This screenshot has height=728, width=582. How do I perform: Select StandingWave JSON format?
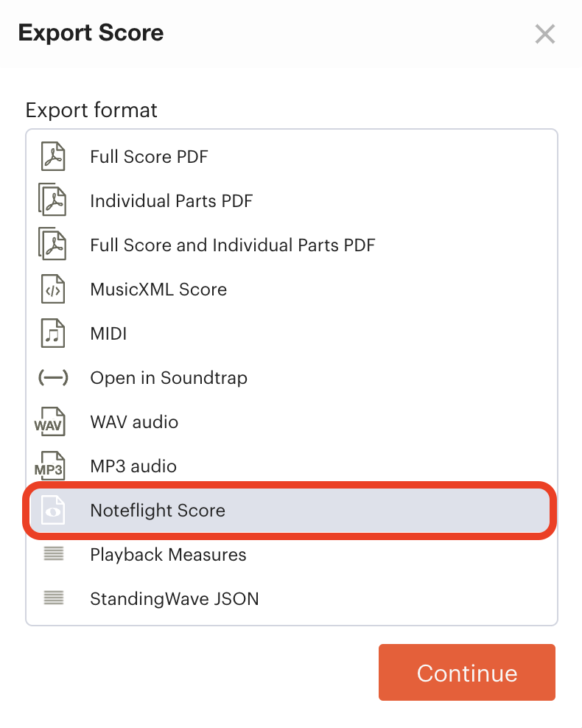(x=292, y=598)
